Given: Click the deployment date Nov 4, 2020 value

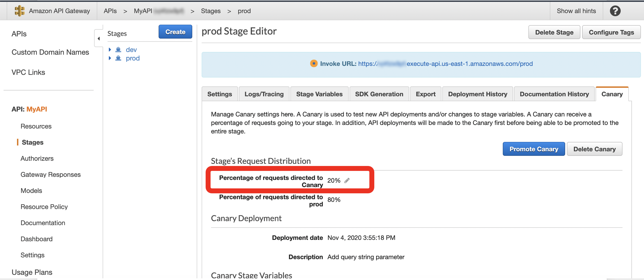Looking at the screenshot, I should [x=361, y=238].
